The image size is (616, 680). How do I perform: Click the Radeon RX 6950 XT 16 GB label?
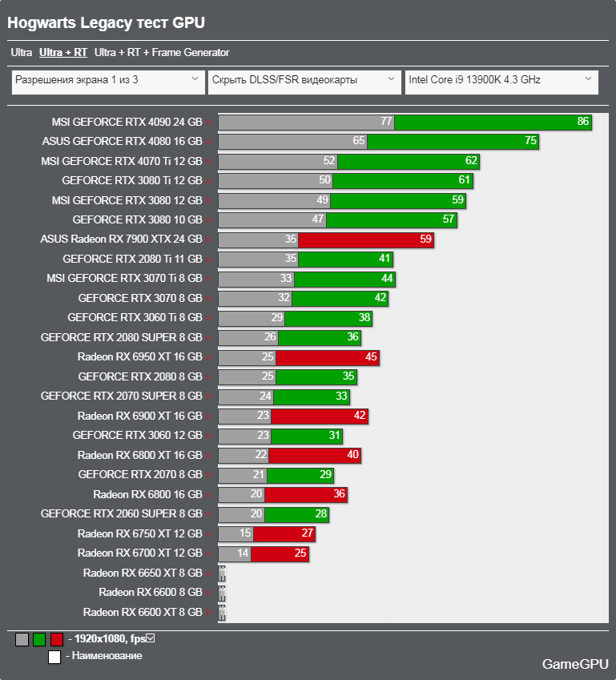coord(139,356)
